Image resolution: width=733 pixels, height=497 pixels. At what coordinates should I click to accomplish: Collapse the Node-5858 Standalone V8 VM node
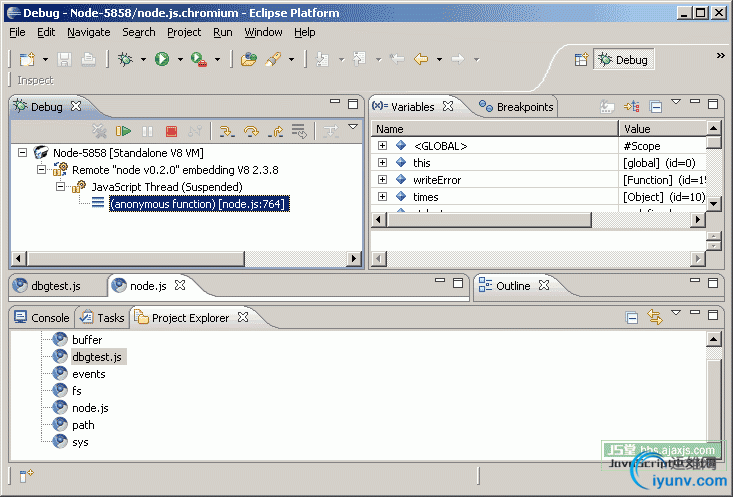(x=22, y=152)
